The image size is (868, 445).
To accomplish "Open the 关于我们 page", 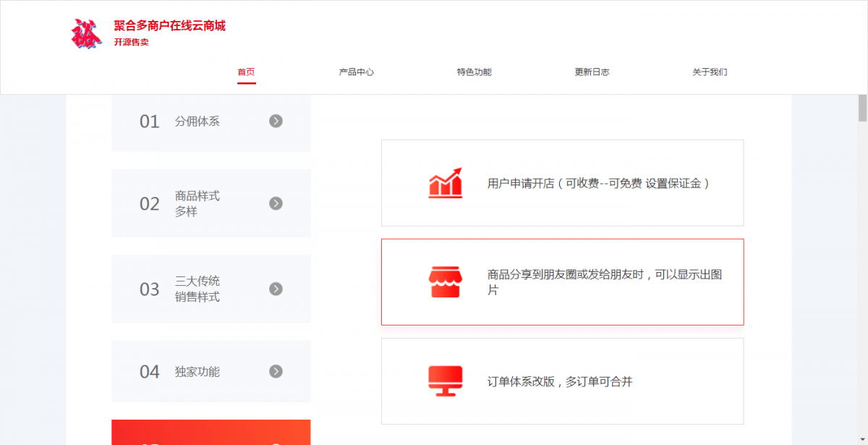I will tap(710, 72).
